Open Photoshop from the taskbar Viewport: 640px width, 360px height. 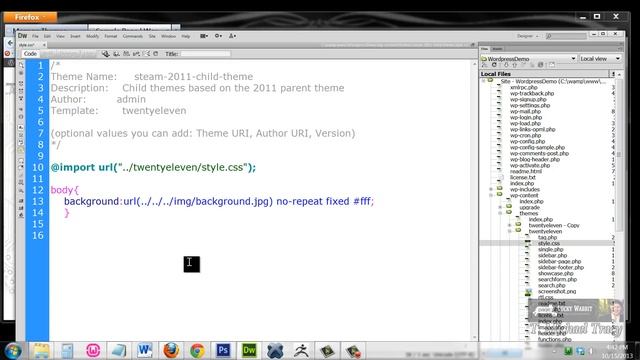point(223,351)
